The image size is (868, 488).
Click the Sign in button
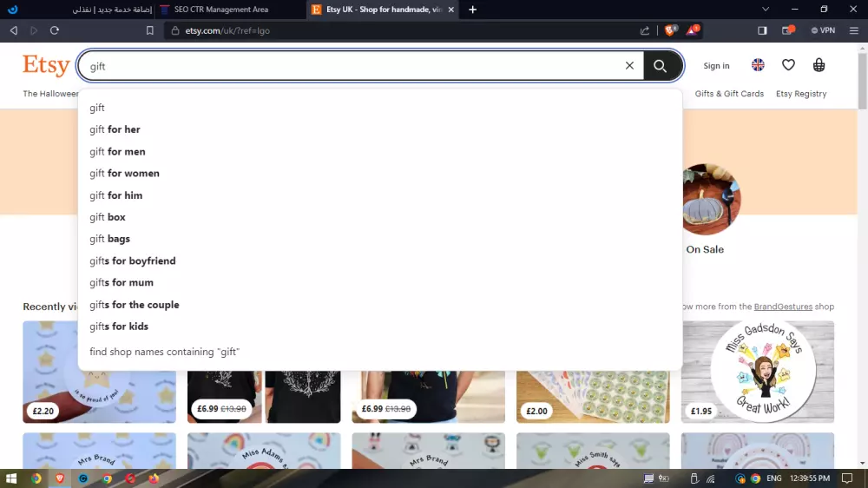pos(716,65)
